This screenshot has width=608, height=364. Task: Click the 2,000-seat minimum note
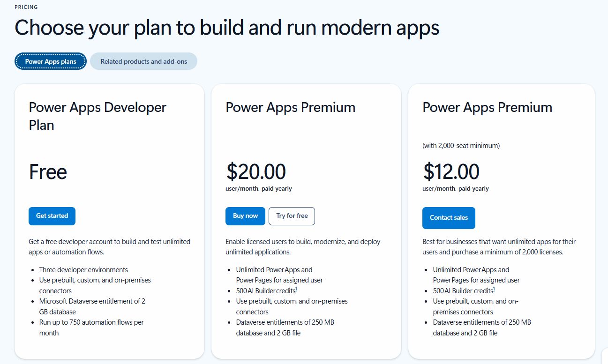pos(461,146)
